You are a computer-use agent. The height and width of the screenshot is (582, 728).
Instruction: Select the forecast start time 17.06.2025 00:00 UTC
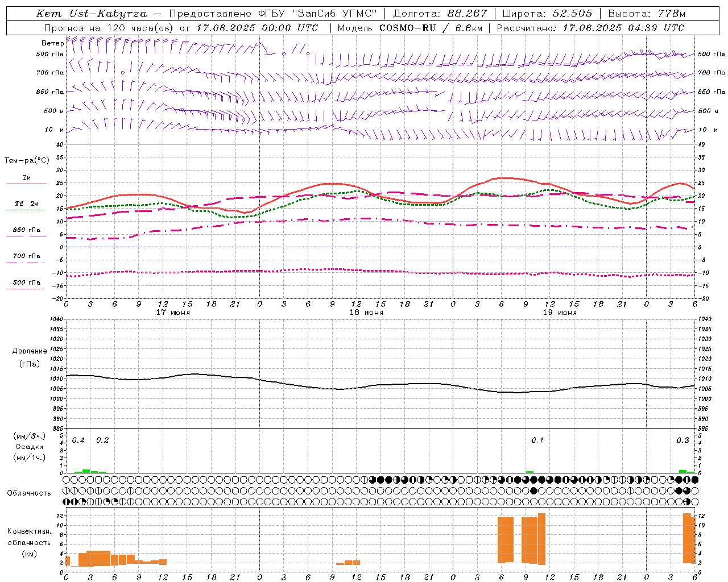point(257,28)
